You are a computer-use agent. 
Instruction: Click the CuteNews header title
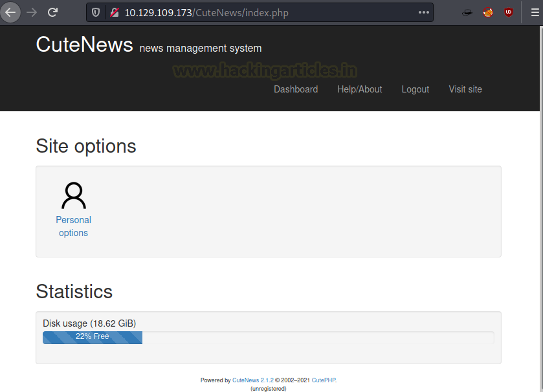tap(85, 45)
